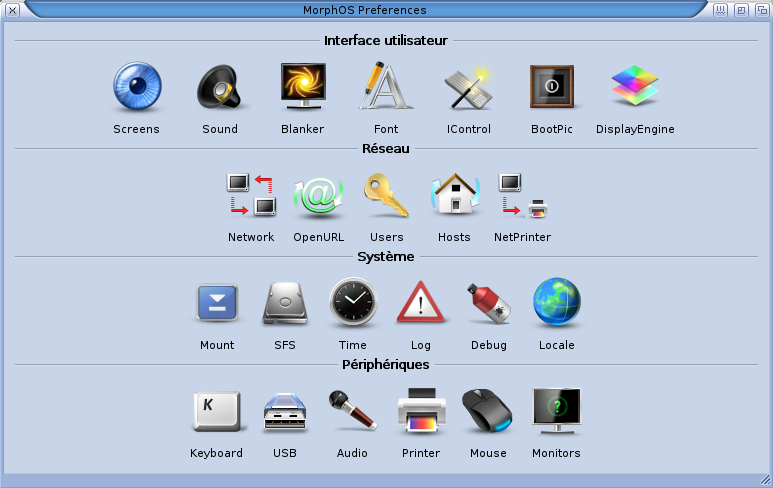Image resolution: width=773 pixels, height=488 pixels.
Task: Click the iconify window gadget
Action: pyautogui.click(x=720, y=10)
